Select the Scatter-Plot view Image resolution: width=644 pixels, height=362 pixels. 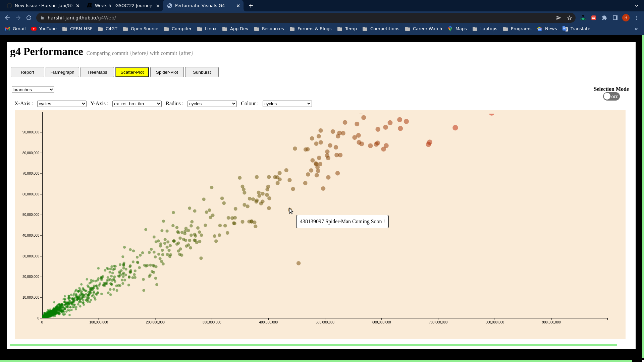132,72
